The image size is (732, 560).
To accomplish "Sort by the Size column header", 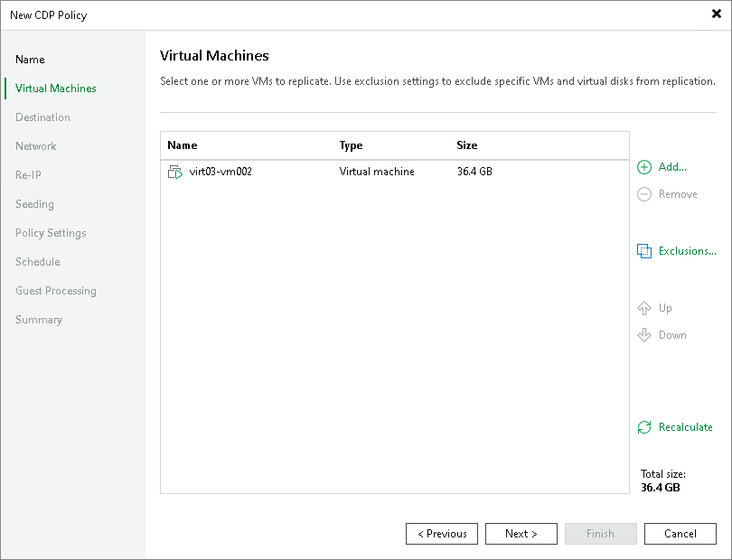I will 467,145.
